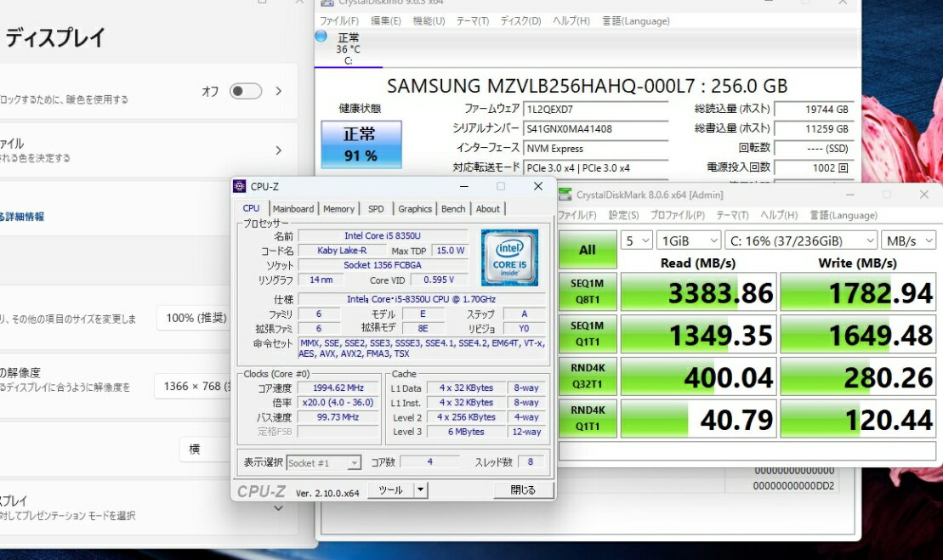Open ヘルプ(H) menu in CrystalDiskMark

tap(779, 215)
